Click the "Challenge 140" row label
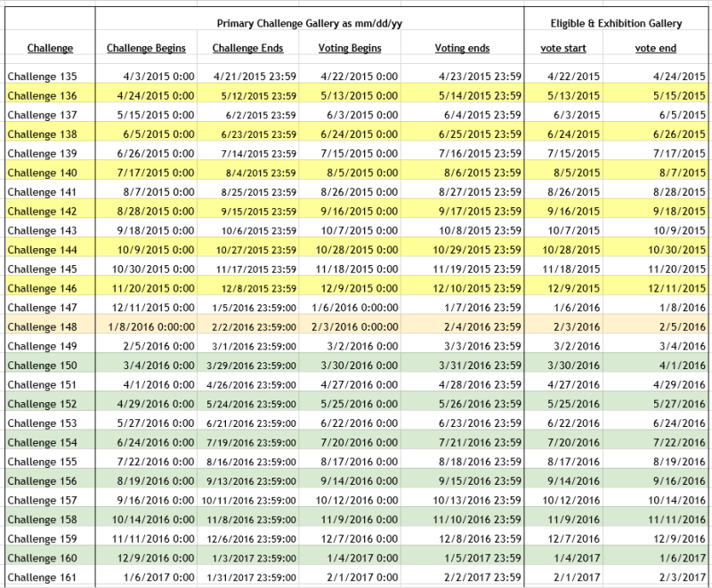The height and width of the screenshot is (588, 712). pyautogui.click(x=42, y=173)
